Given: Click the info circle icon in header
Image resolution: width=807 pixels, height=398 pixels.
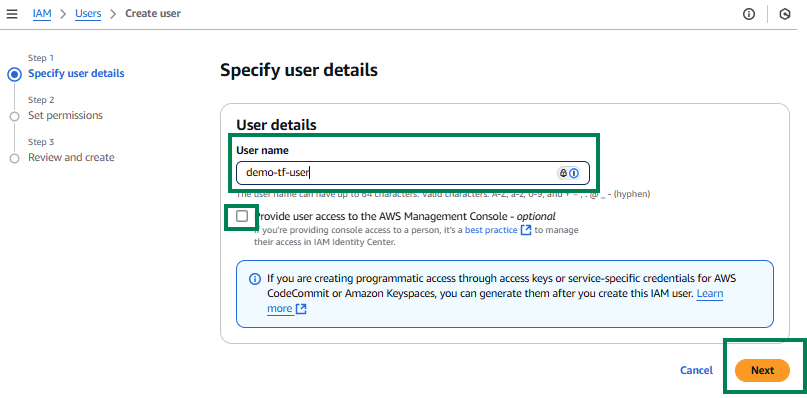Looking at the screenshot, I should tap(749, 14).
